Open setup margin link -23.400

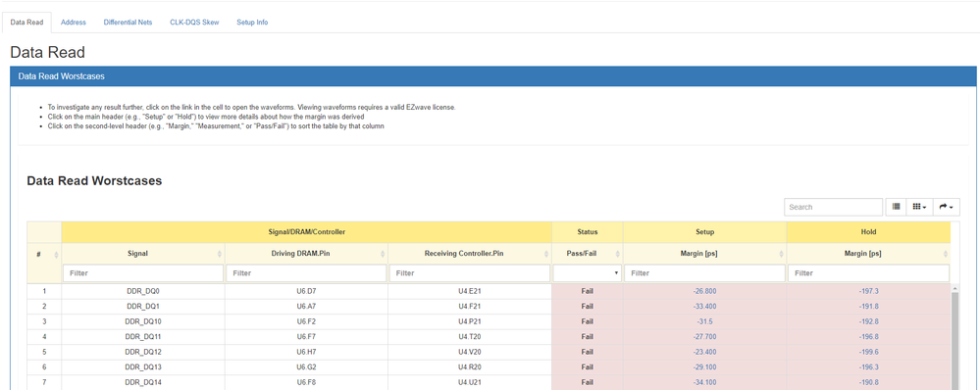point(704,352)
